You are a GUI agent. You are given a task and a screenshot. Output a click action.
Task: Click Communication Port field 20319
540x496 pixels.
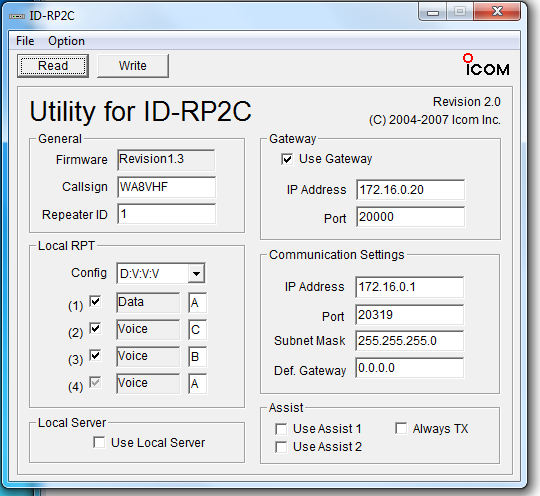tap(409, 314)
